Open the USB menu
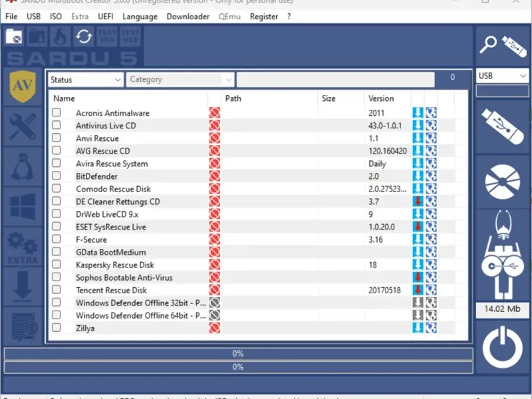Screen dimensions: 532x399 point(34,17)
